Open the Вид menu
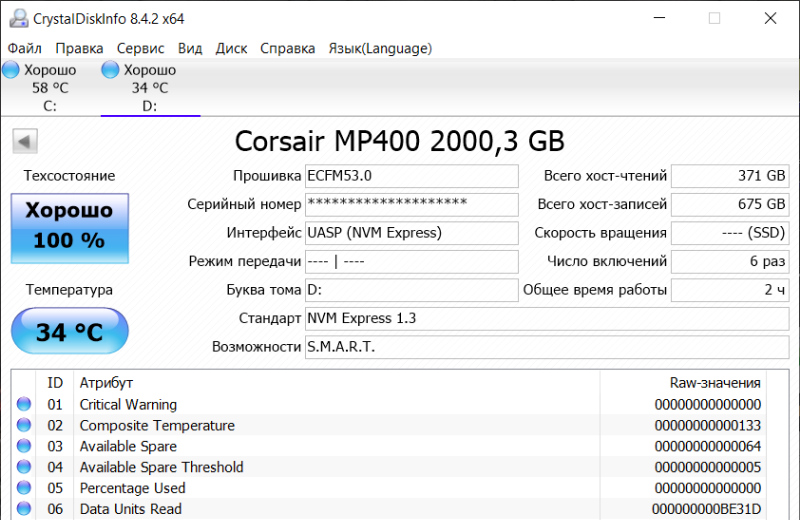The width and height of the screenshot is (800, 520). coord(190,48)
